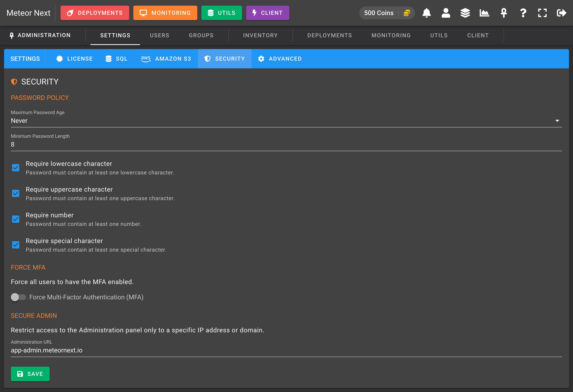Click the Secure Admin heading
The image size is (573, 392).
[34, 316]
